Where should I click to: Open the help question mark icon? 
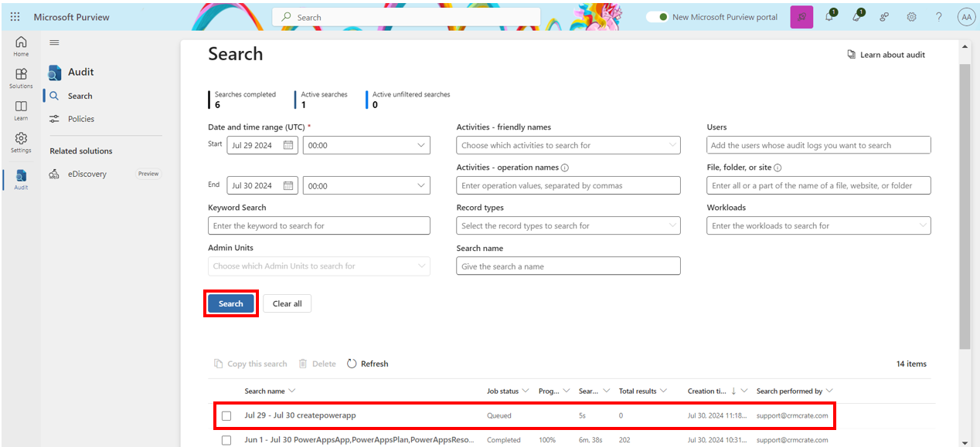[x=938, y=16]
